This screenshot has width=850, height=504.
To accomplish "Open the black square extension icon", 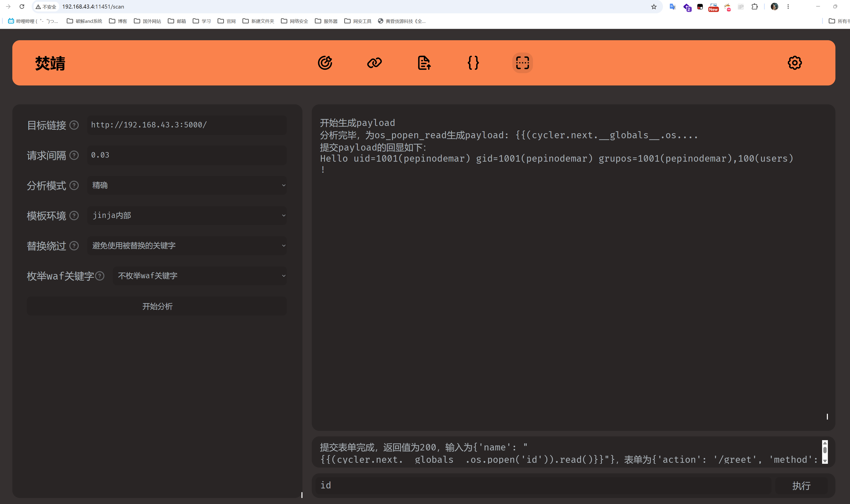I will click(700, 7).
